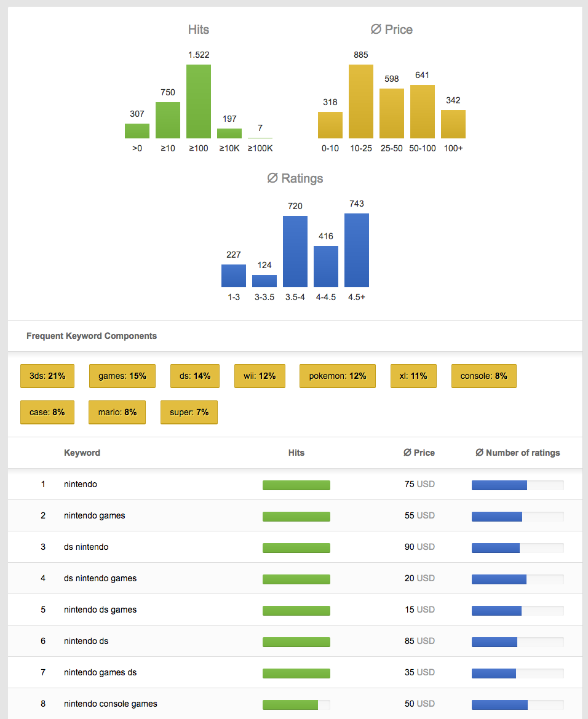Click the '3ds: 21%' keyword tag
Screen dimensions: 588x719
point(47,376)
